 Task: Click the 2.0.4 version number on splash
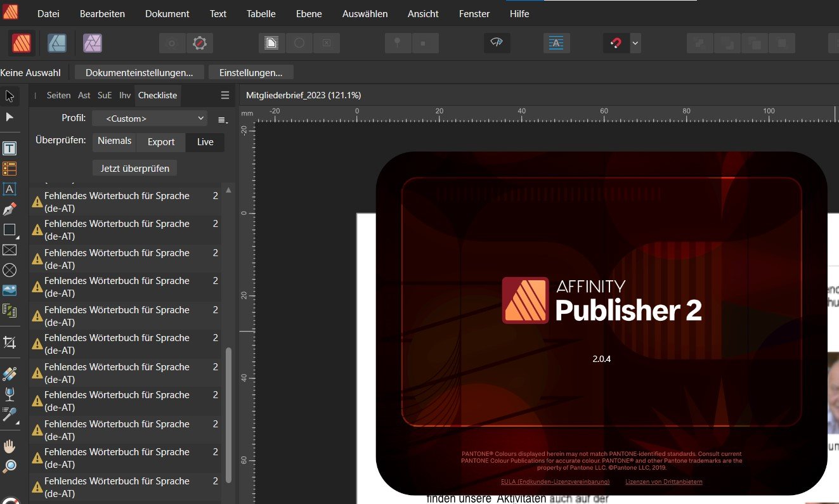click(x=601, y=359)
